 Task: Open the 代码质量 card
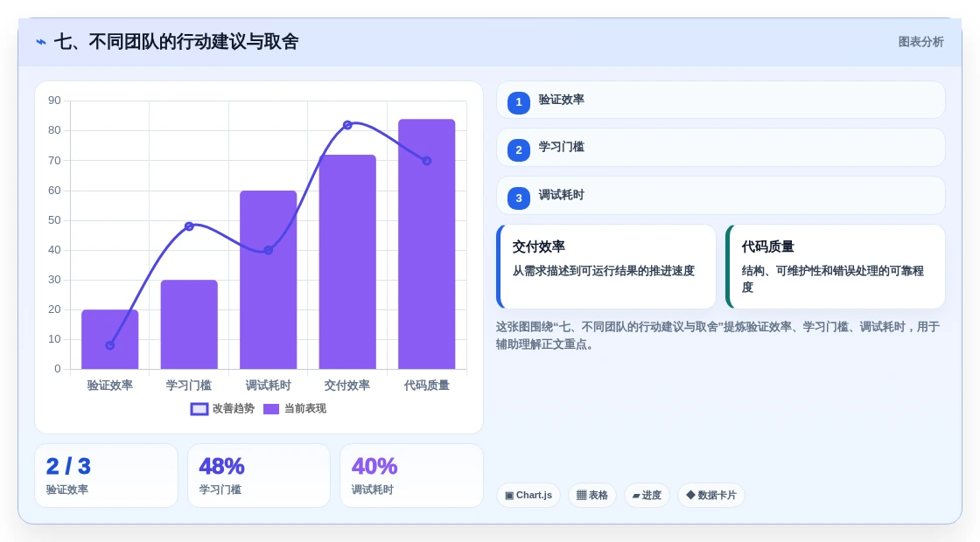pos(836,267)
